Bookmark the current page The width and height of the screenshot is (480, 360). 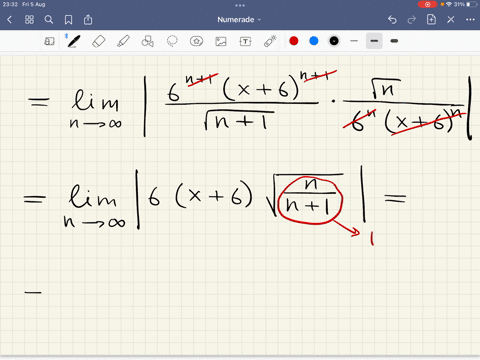(x=68, y=20)
